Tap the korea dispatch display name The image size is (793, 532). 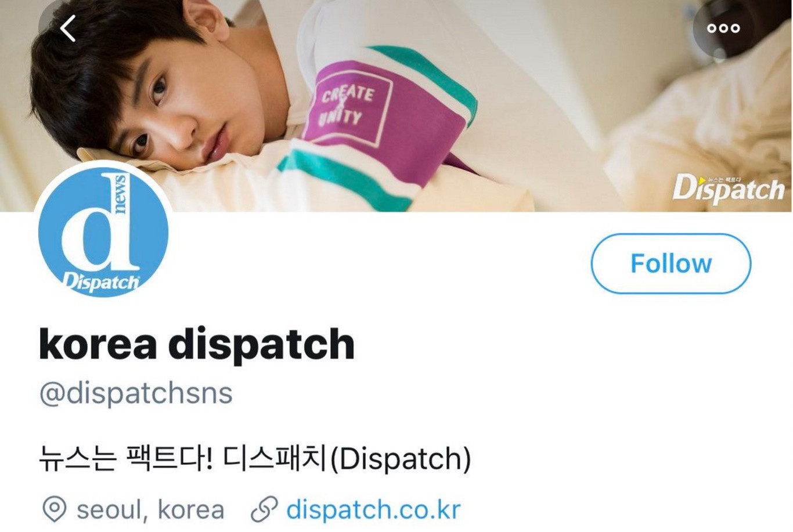click(197, 343)
